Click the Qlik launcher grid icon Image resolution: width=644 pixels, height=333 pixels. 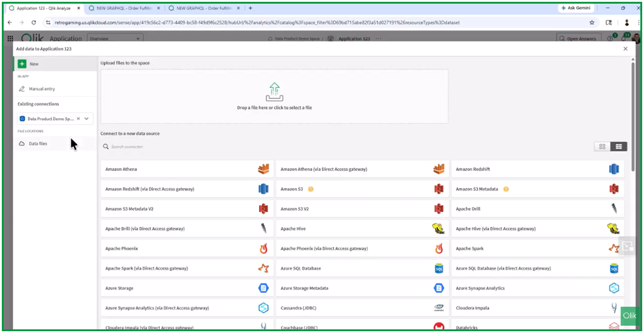point(10,39)
